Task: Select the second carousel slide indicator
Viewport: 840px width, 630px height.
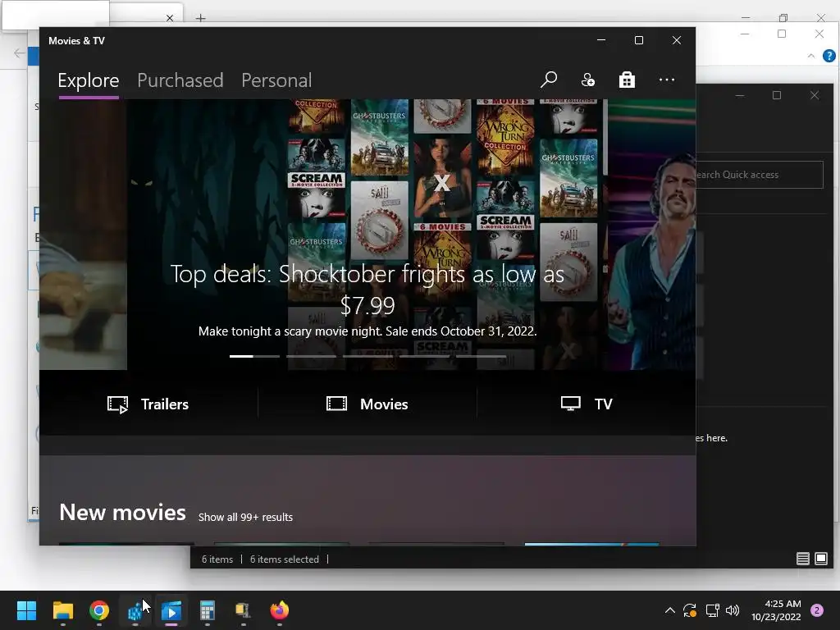Action: [311, 356]
